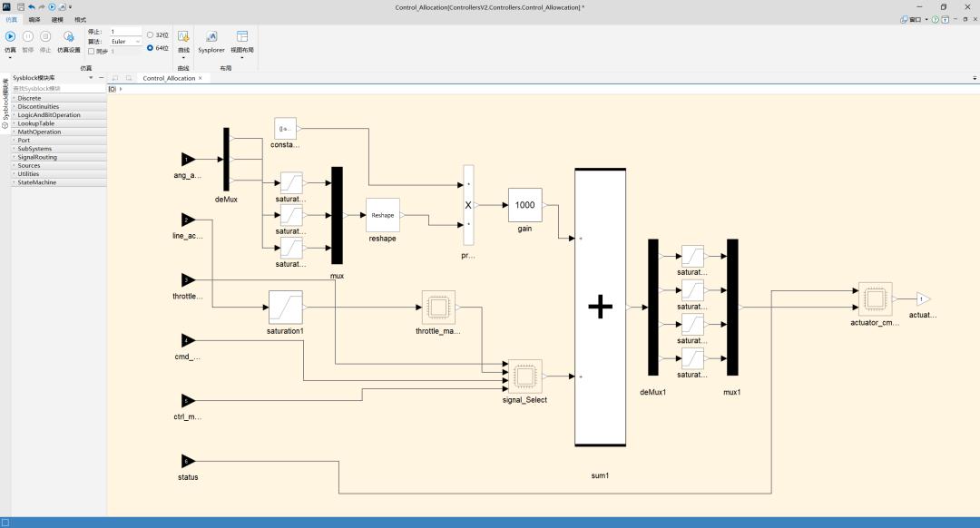Select the deMux1 black bar block

pyautogui.click(x=653, y=308)
